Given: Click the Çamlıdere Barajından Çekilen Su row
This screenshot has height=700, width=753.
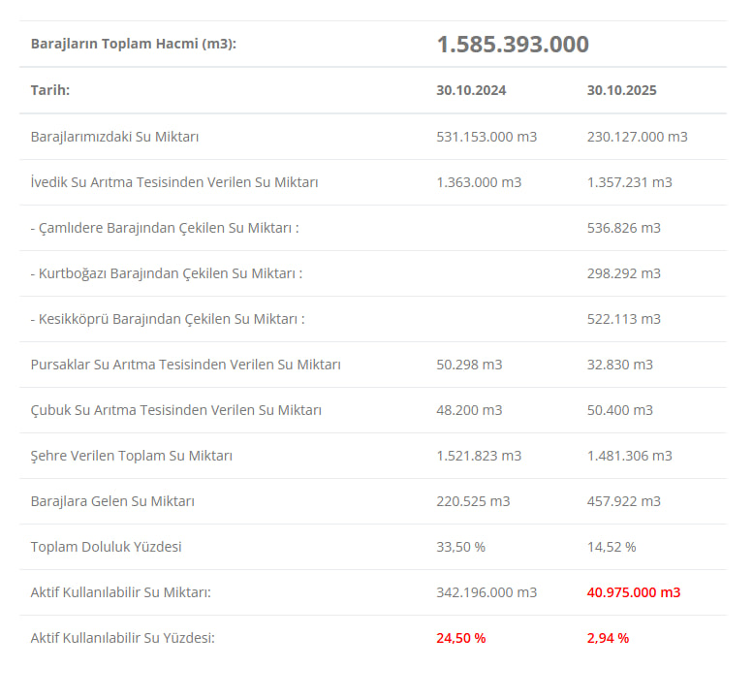Looking at the screenshot, I should point(165,228).
